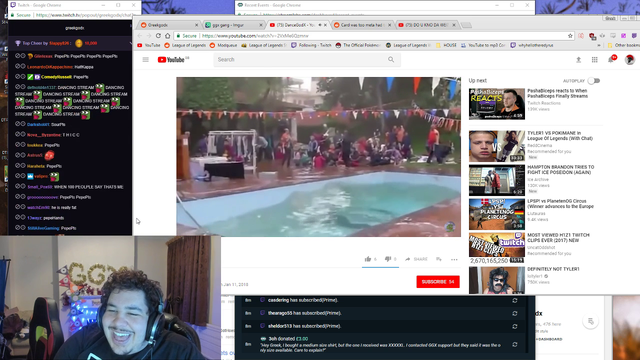Click the YouTube search input field

coord(300,60)
